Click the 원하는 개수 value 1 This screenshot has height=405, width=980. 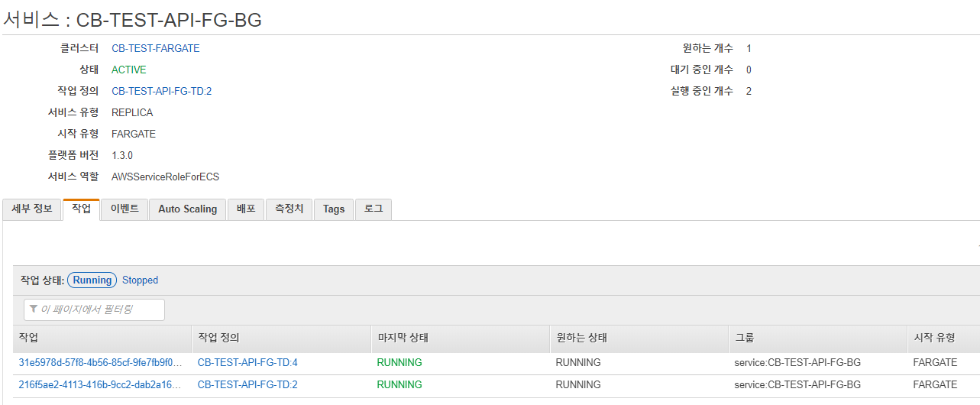749,48
